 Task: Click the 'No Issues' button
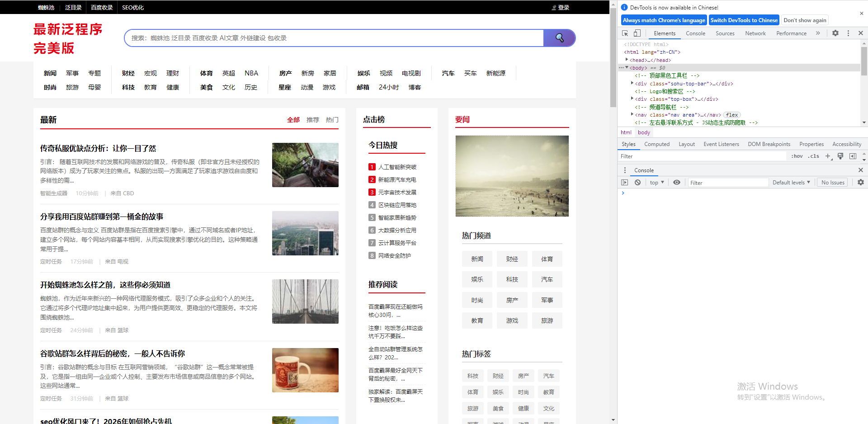tap(832, 182)
